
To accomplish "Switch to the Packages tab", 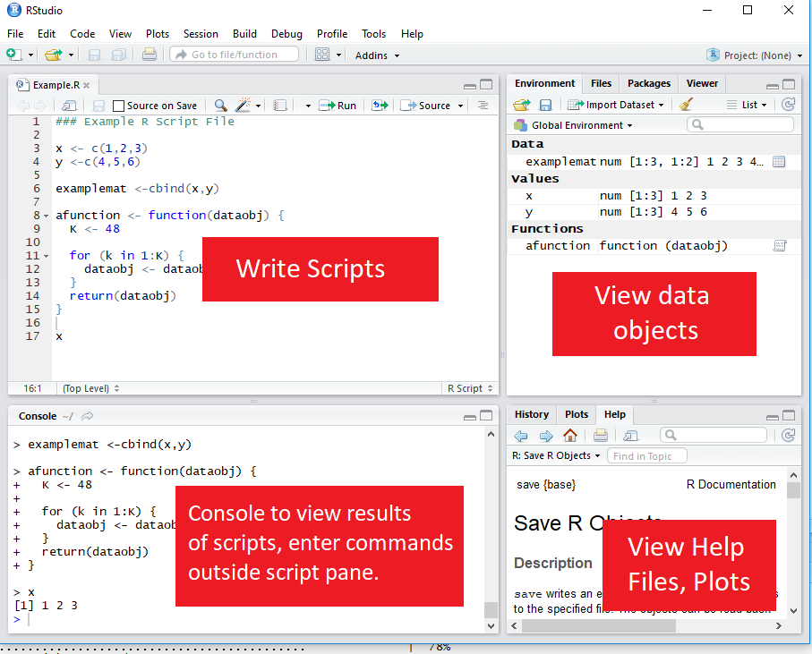I will point(649,83).
